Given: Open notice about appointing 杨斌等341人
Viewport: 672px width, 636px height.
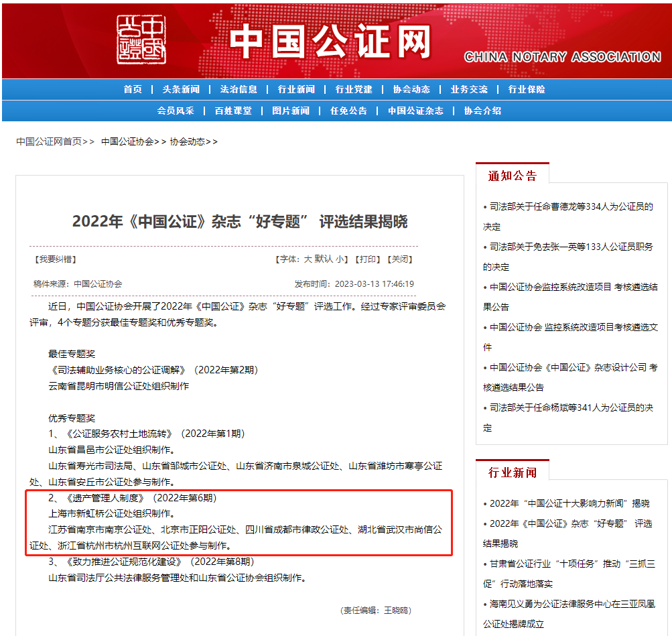Looking at the screenshot, I should pyautogui.click(x=568, y=418).
